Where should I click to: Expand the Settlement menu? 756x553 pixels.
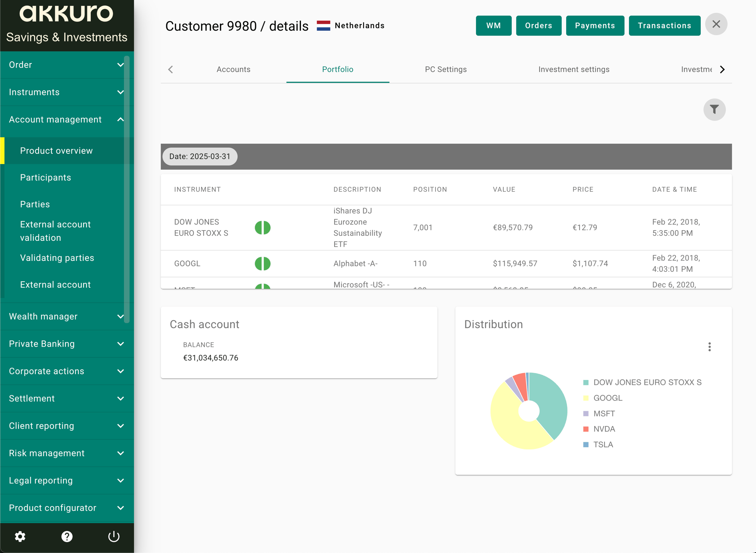point(67,398)
